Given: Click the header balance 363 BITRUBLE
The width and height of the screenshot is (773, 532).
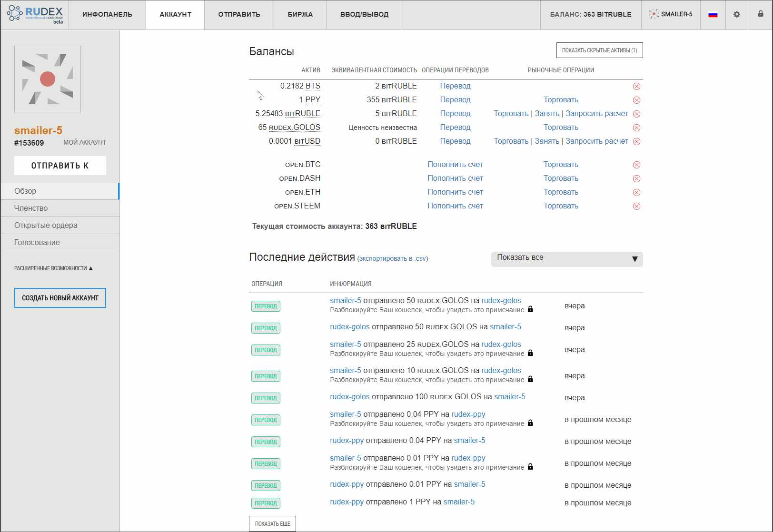Looking at the screenshot, I should tap(591, 15).
